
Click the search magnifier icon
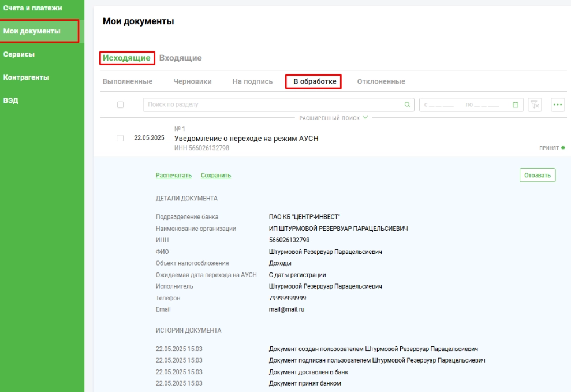tap(407, 105)
